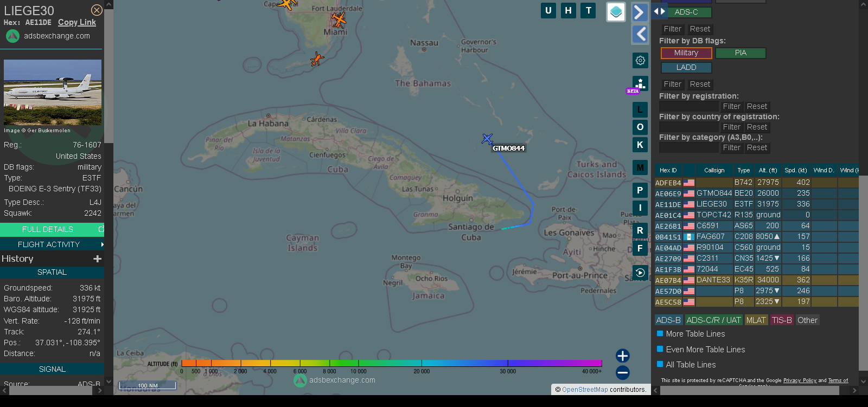Click the left chevron sidebar arrow
Image resolution: width=868 pixels, height=407 pixels.
640,34
